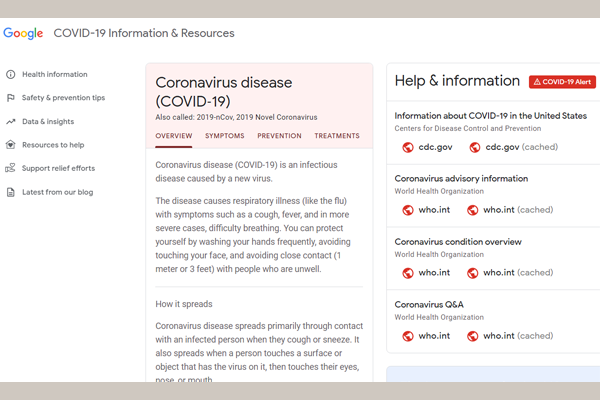Click the 'How it spreads' subheading
This screenshot has height=400, width=600.
click(x=184, y=304)
